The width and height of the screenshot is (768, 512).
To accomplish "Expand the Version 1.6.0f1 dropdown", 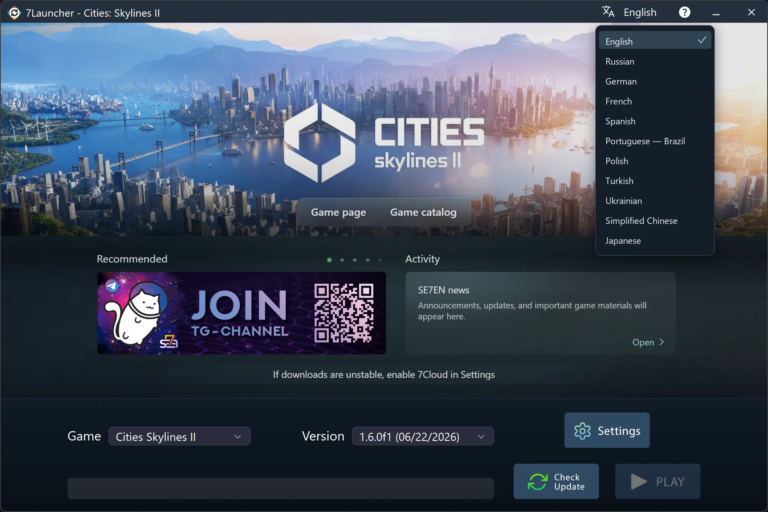I will click(423, 437).
